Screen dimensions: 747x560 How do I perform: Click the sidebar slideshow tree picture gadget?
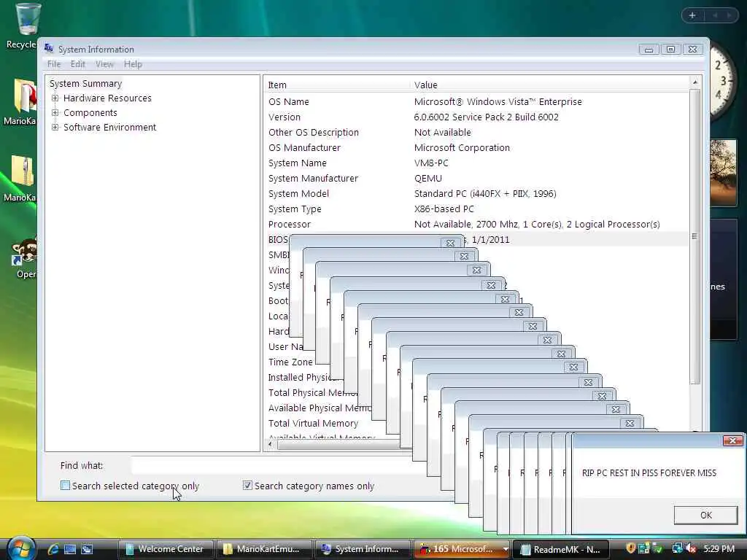click(x=723, y=172)
